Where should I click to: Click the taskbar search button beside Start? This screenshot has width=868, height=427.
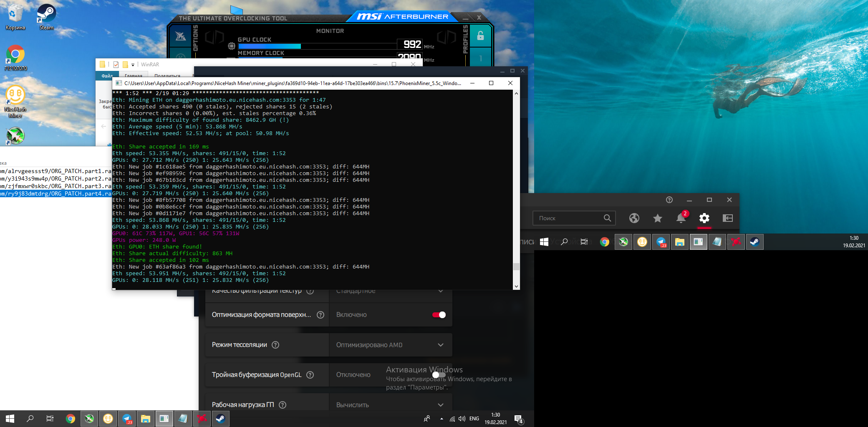click(30, 419)
